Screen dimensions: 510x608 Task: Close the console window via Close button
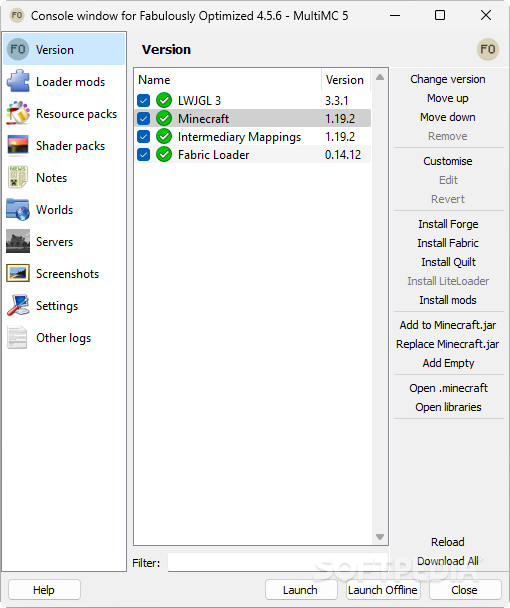point(465,590)
